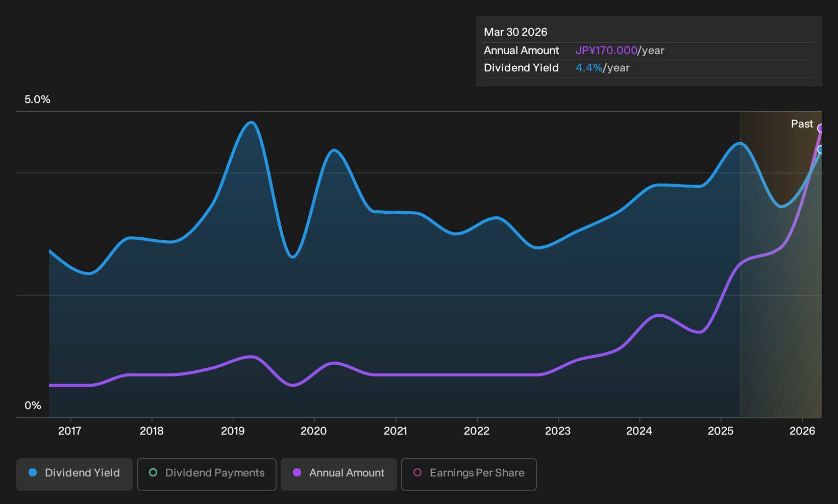Click the 4.4% dividend yield value

click(589, 68)
